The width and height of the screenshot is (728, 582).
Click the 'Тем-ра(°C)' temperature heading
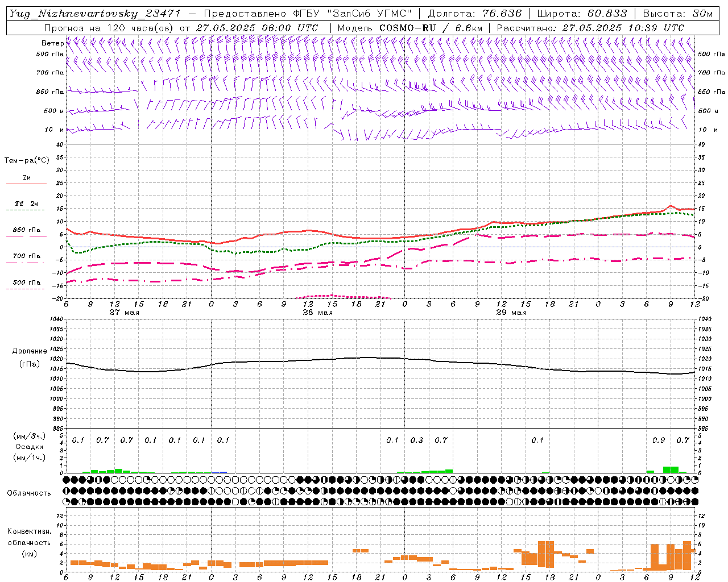coord(27,161)
